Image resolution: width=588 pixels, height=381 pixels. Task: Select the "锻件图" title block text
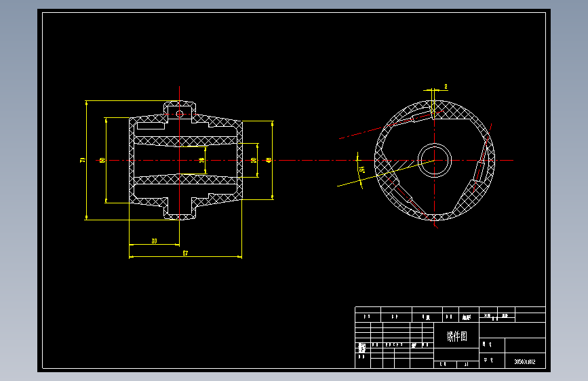click(456, 336)
